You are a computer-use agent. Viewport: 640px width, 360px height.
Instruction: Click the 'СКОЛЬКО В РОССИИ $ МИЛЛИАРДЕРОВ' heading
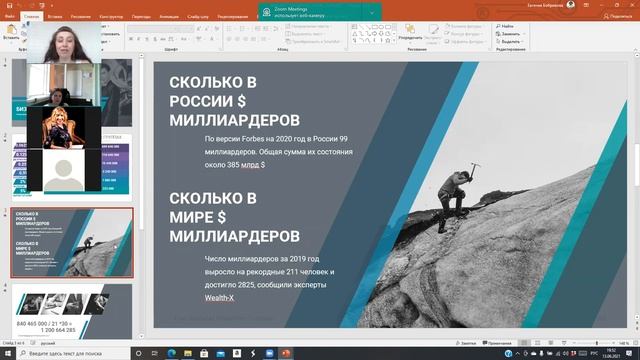pyautogui.click(x=235, y=101)
